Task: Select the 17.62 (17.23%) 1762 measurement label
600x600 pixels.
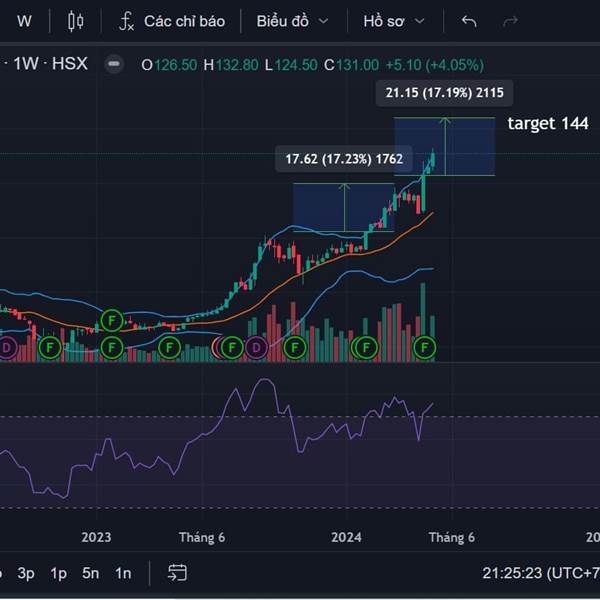Action: tap(344, 159)
